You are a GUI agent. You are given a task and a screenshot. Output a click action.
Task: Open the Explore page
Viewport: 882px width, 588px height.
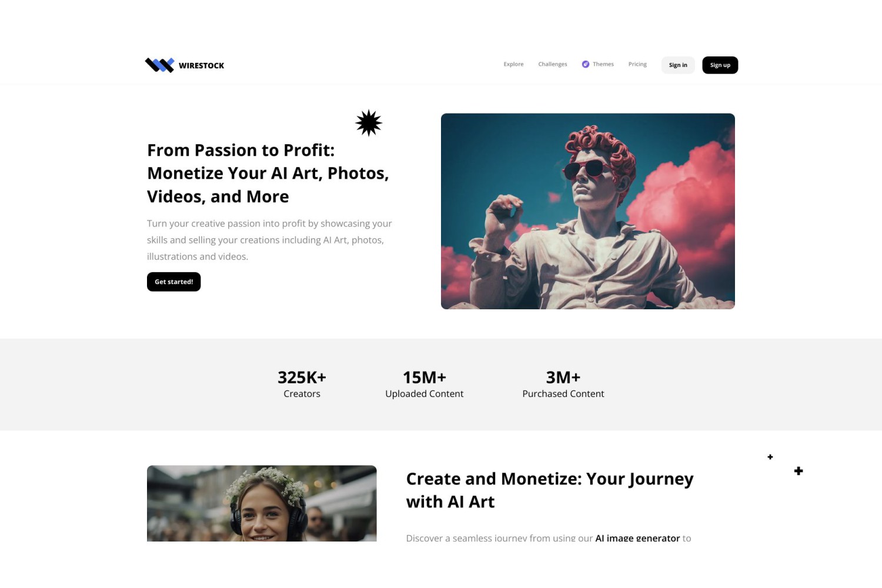tap(513, 64)
